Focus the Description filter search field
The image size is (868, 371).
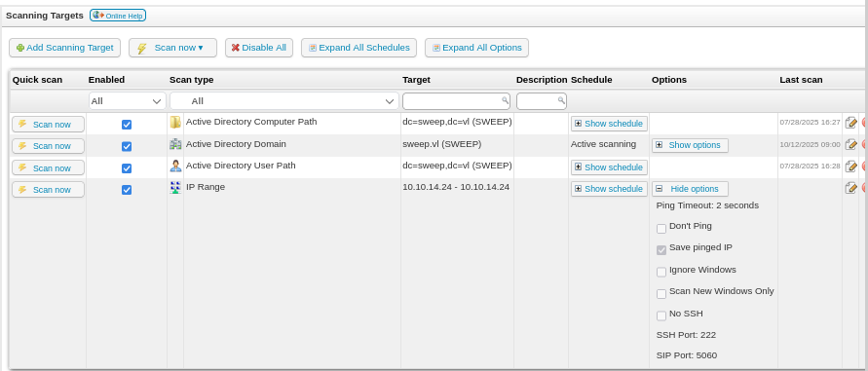click(x=542, y=100)
